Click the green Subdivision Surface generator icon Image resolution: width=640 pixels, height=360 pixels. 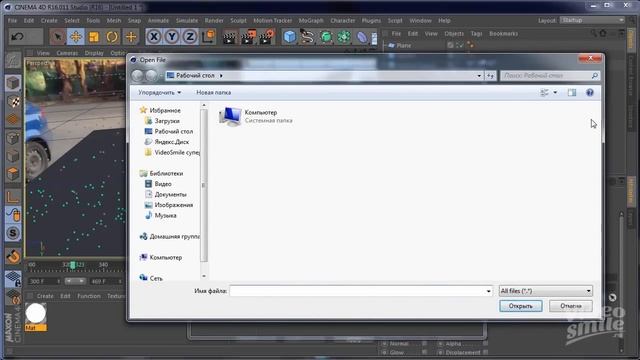(x=326, y=37)
